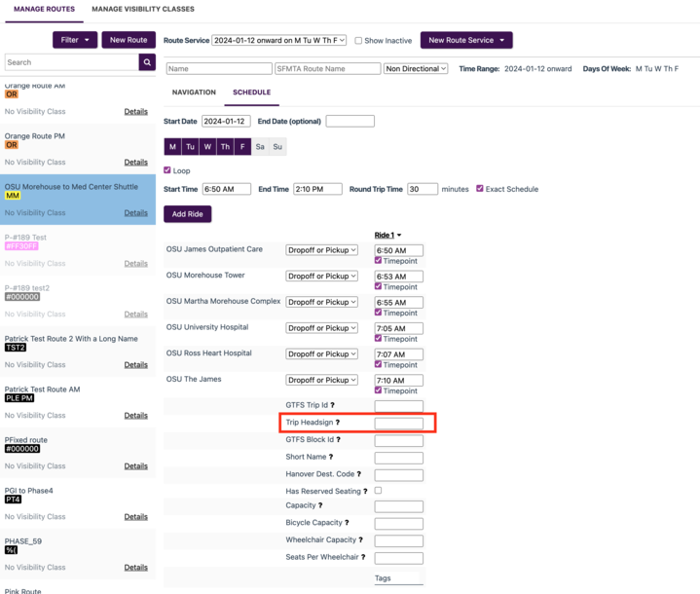700x594 pixels.
Task: Click the Round Trip Time field
Action: point(423,189)
